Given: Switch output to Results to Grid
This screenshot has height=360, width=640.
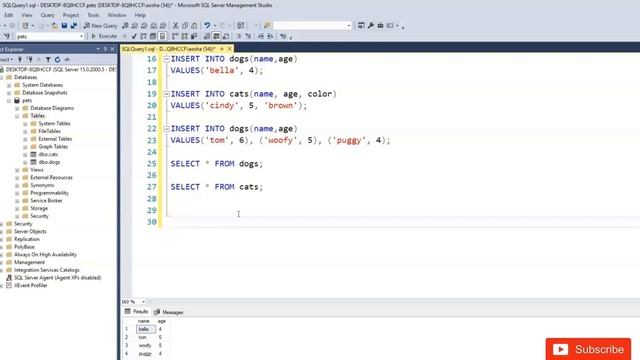Looking at the screenshot, I should pyautogui.click(x=216, y=36).
